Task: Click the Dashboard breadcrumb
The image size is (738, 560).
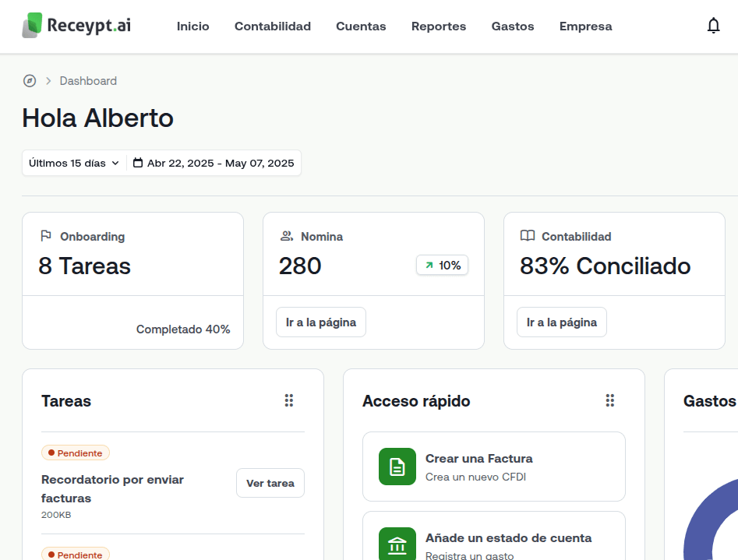Action: pyautogui.click(x=88, y=81)
